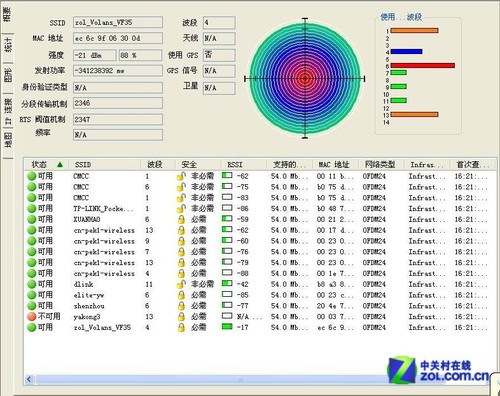Click the open padlock icon in dlink row
Screen dimensions: 500x396
[x=181, y=284]
